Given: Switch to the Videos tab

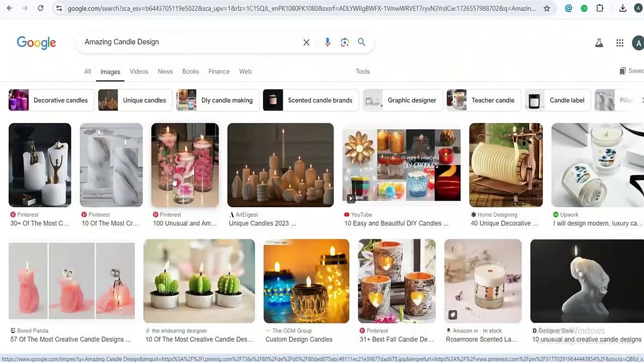Looking at the screenshot, I should [139, 71].
